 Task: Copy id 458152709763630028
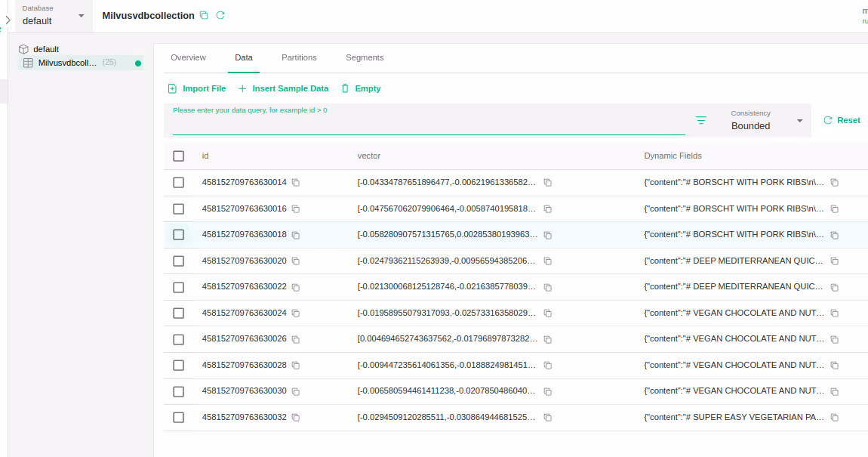point(296,366)
